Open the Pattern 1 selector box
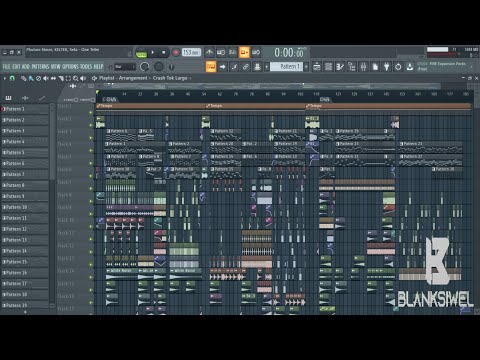This screenshot has height=360, width=480. (x=286, y=67)
